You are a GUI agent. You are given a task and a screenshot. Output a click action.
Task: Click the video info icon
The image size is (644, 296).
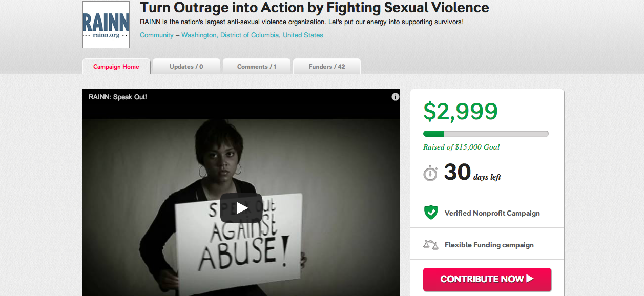click(396, 97)
